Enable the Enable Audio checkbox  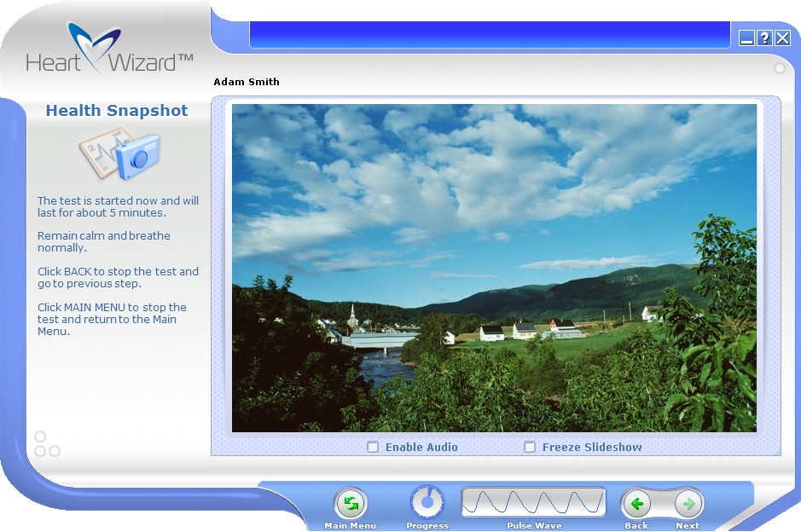pos(373,447)
